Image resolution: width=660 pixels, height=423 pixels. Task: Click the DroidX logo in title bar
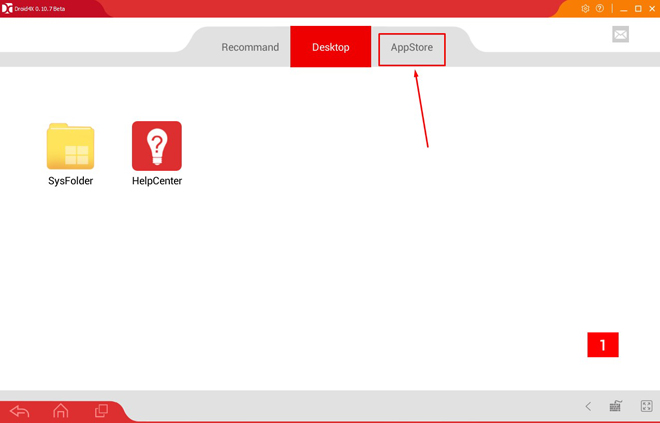coord(7,8)
